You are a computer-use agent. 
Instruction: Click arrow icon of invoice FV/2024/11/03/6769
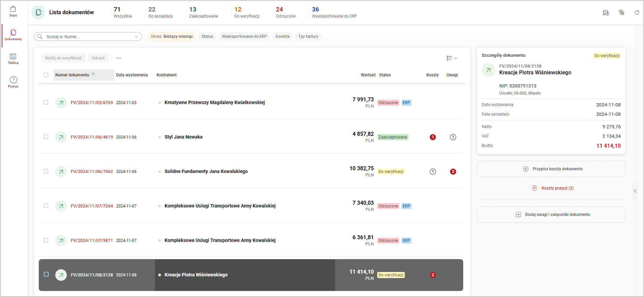[x=61, y=103]
